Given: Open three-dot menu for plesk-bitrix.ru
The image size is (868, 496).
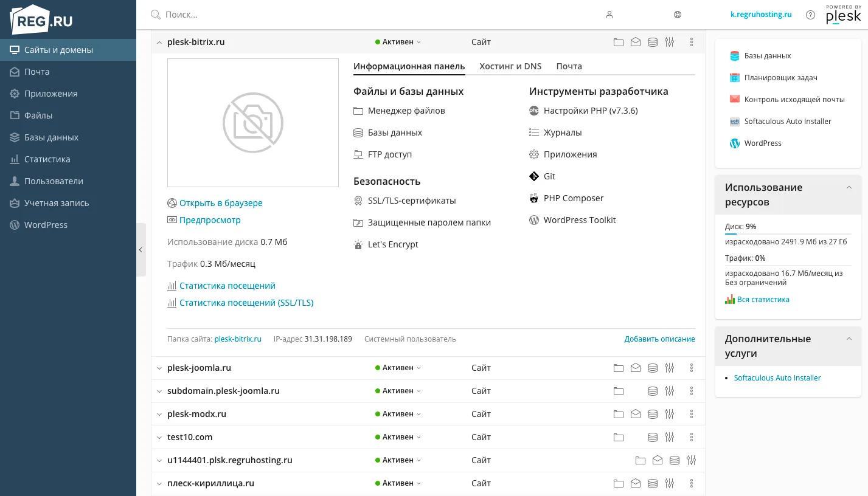Looking at the screenshot, I should click(x=692, y=42).
